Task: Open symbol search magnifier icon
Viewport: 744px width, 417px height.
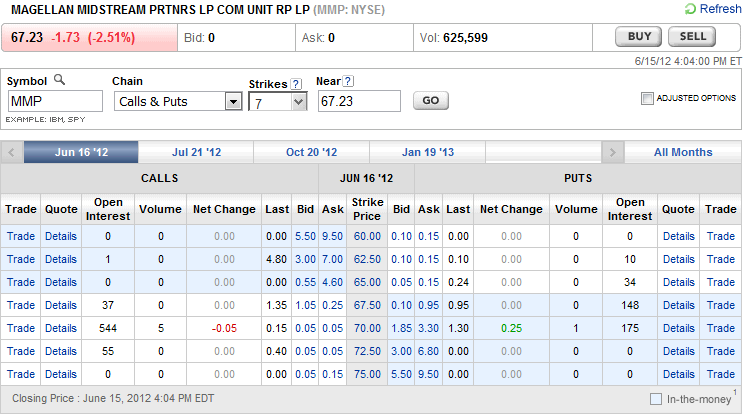Action: [59, 80]
